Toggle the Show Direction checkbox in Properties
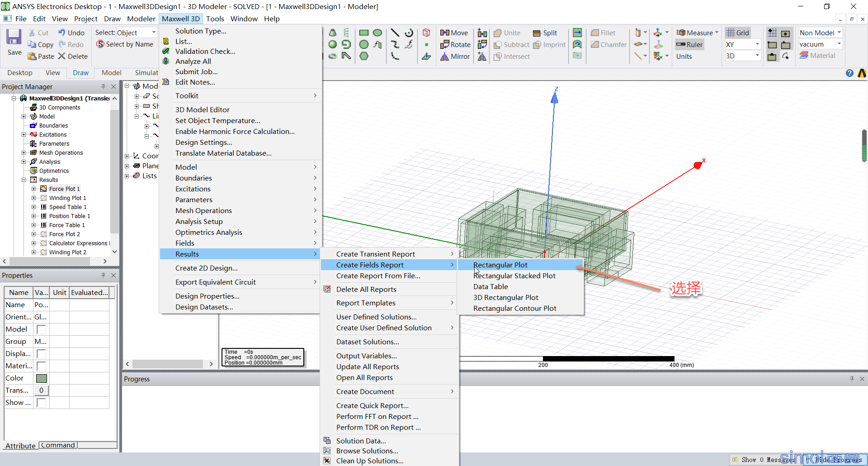The width and height of the screenshot is (868, 466). [x=41, y=403]
